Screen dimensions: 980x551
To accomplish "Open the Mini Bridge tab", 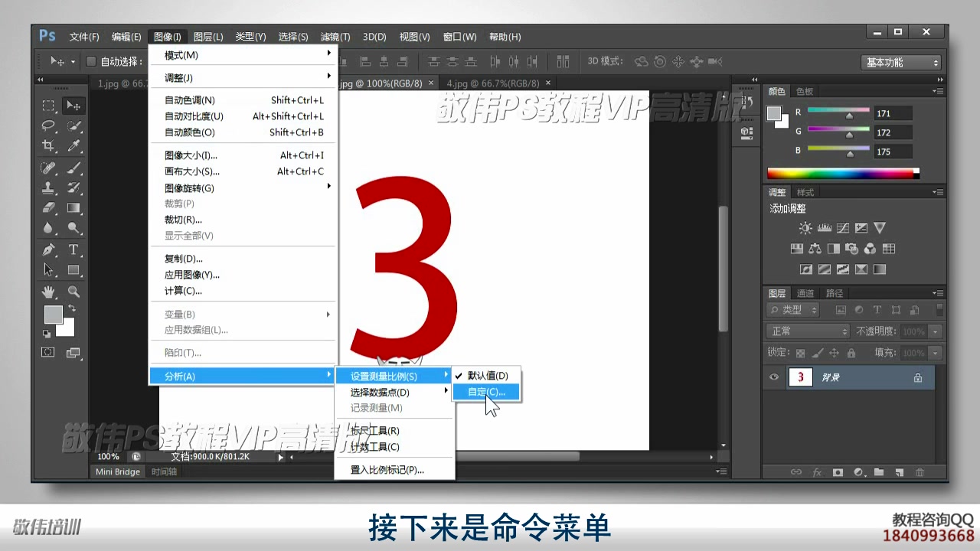I will [117, 471].
